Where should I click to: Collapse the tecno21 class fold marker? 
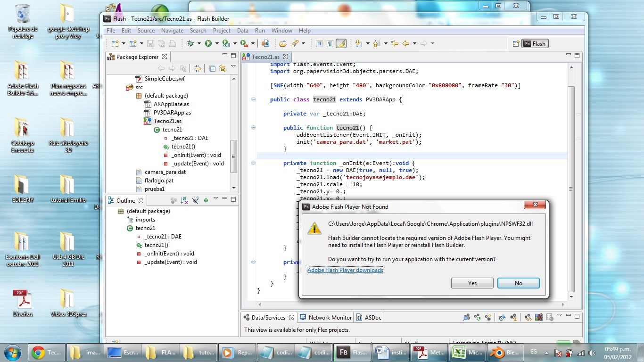253,99
